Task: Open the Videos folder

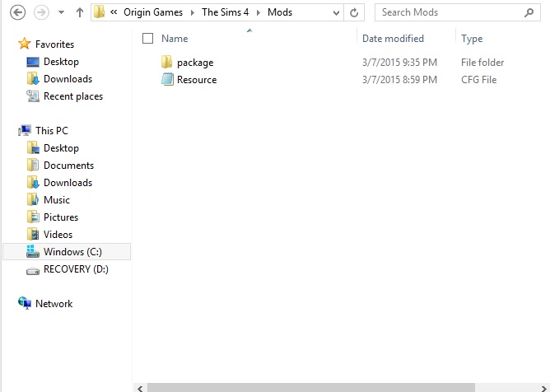Action: (x=58, y=234)
